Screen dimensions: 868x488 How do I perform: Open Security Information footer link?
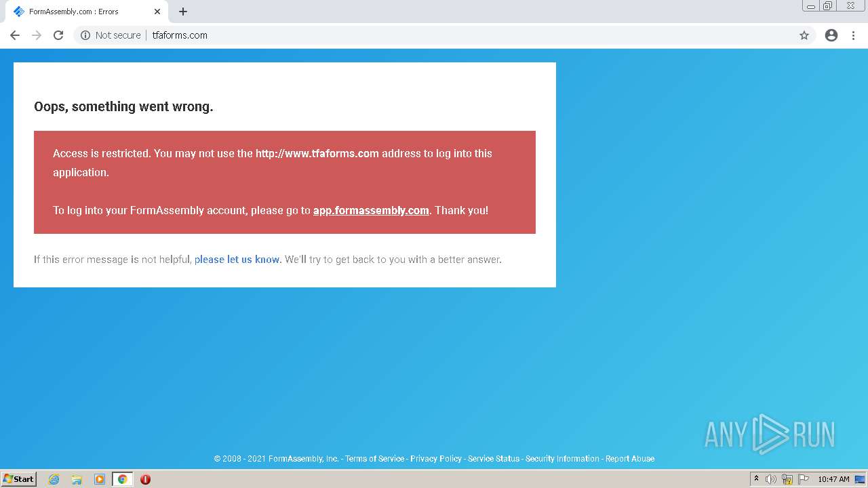(x=562, y=459)
